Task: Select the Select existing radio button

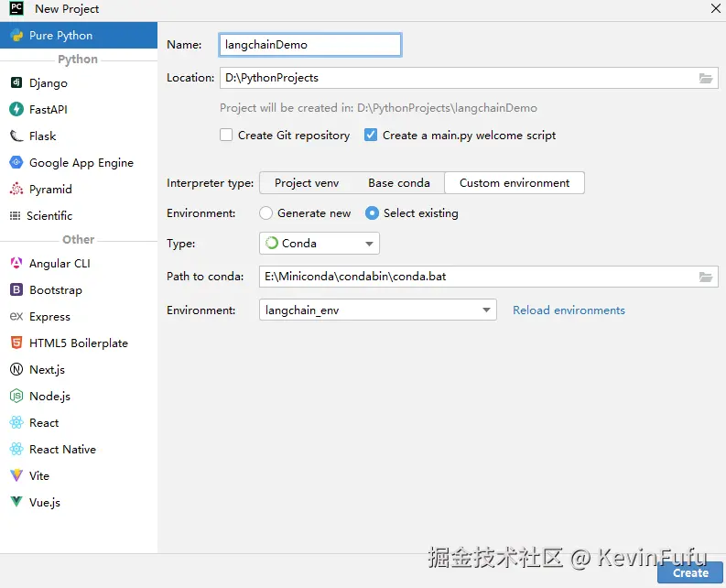Action: pos(372,213)
